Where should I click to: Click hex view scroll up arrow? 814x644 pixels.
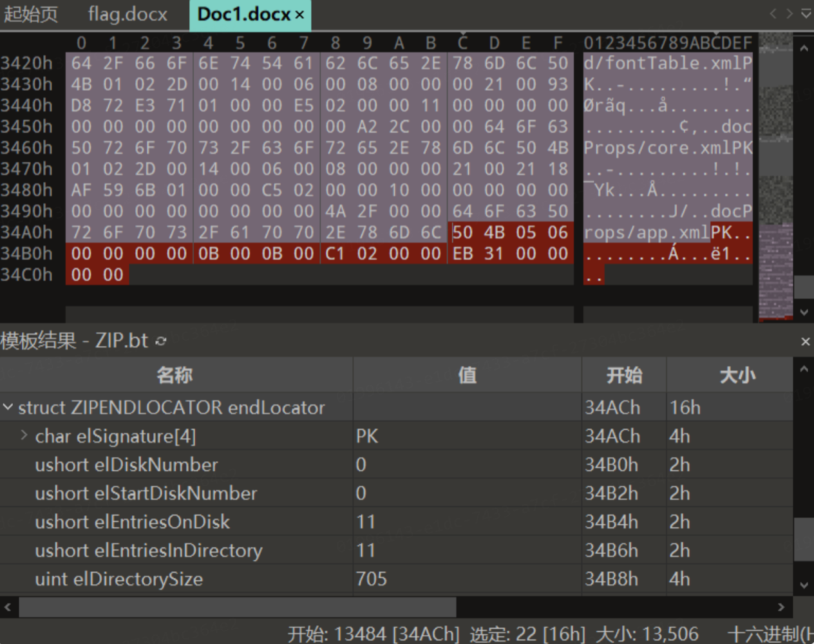804,48
